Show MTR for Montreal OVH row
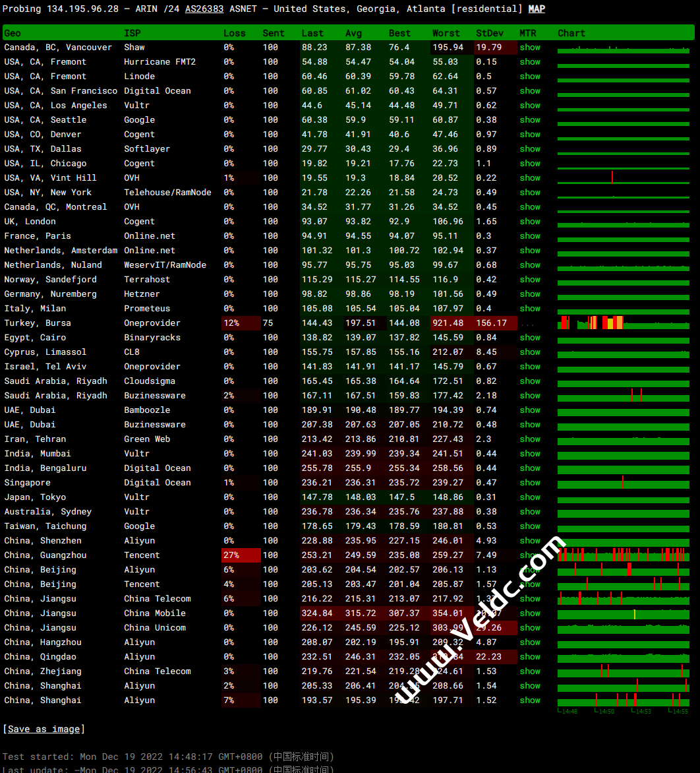 coord(529,207)
